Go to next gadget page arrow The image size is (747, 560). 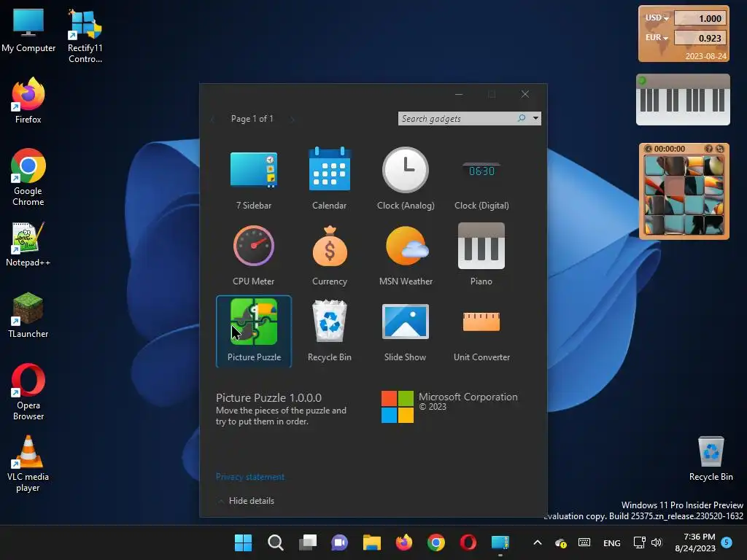tap(293, 119)
